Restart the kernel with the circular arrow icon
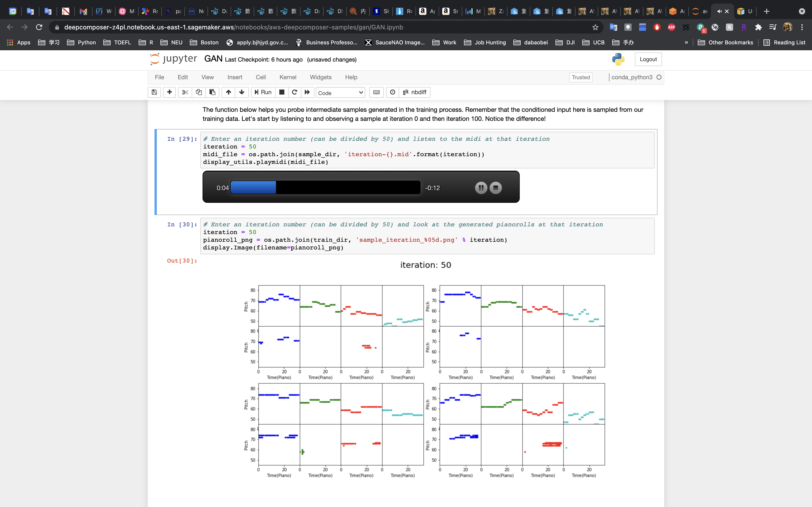Viewport: 812px width, 507px height. [294, 92]
